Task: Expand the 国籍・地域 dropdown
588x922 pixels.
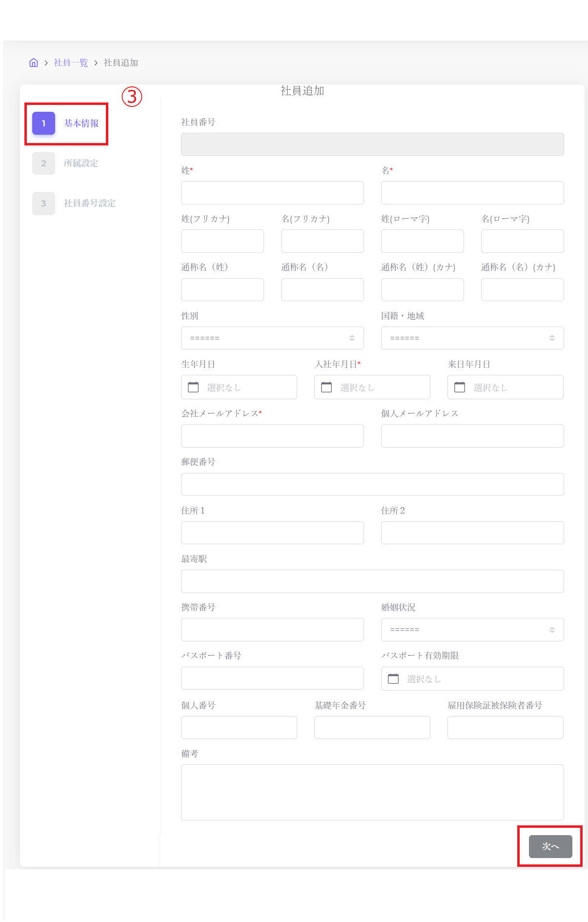Action: tap(472, 338)
